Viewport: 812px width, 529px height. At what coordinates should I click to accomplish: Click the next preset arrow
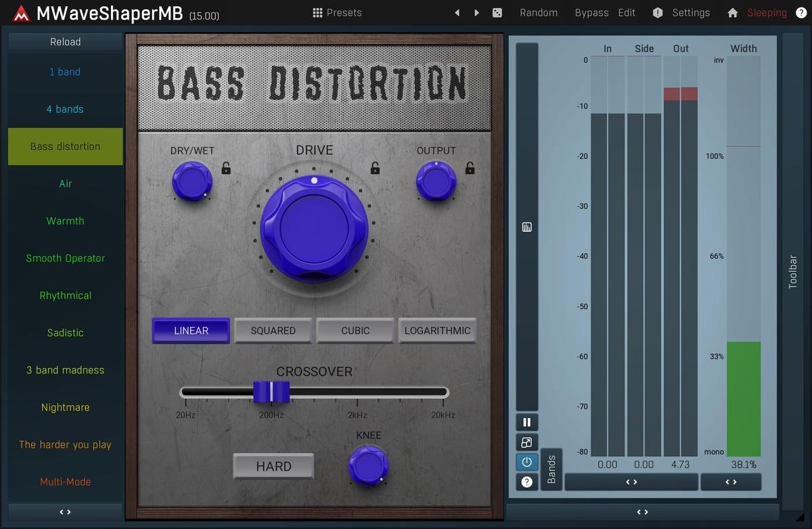coord(476,13)
